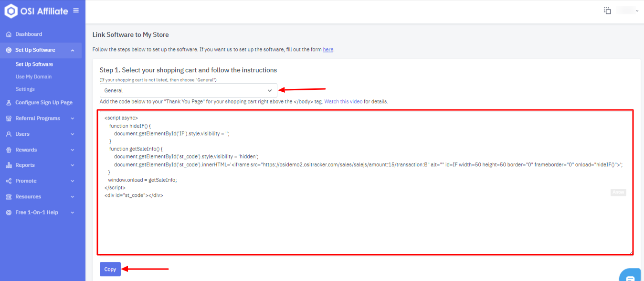The height and width of the screenshot is (281, 644).
Task: Click the 'Step 1. Select your shopping cart' heading
Action: (x=189, y=70)
